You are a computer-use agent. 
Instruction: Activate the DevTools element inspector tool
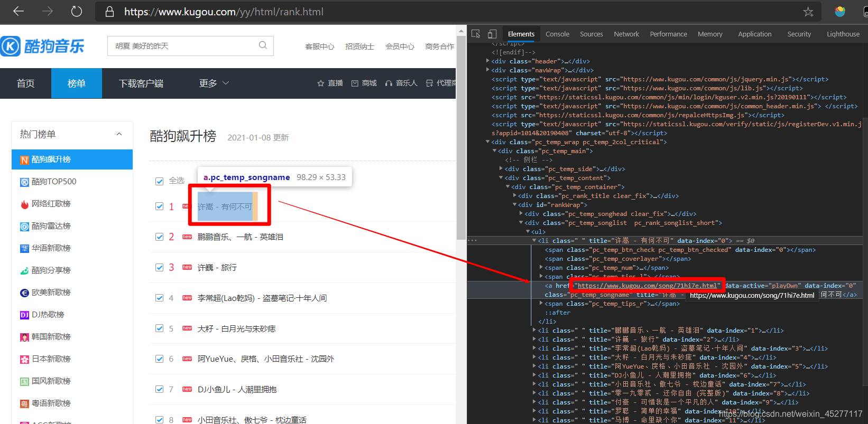pyautogui.click(x=476, y=34)
